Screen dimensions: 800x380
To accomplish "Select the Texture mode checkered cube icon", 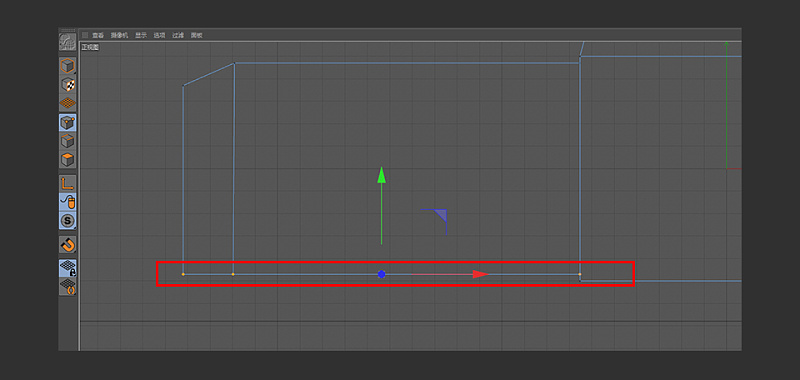I will (x=67, y=84).
